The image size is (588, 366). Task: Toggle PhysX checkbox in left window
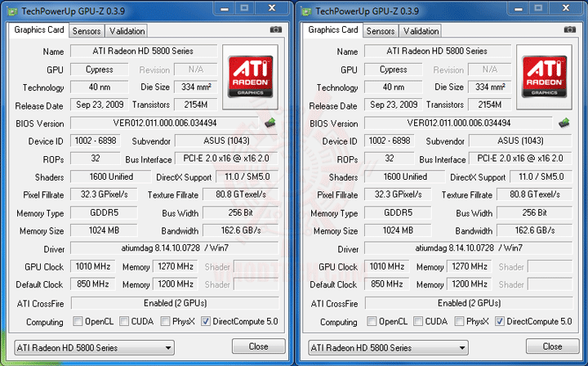coord(165,321)
